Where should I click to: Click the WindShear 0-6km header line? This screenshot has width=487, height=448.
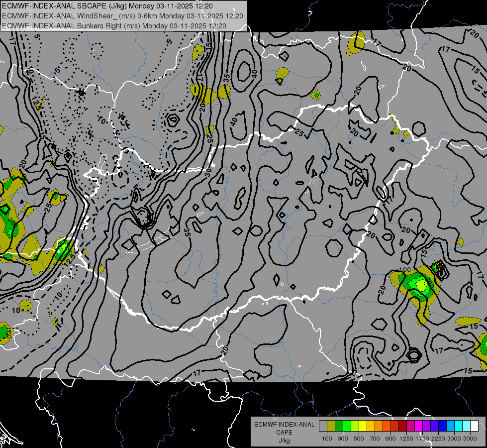[x=122, y=16]
